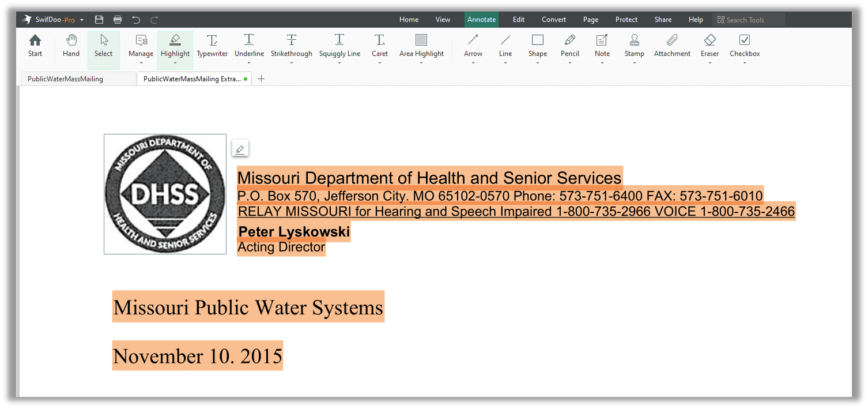Screen dimensions: 868x409
Task: Select the Underline tool icon
Action: click(x=249, y=40)
